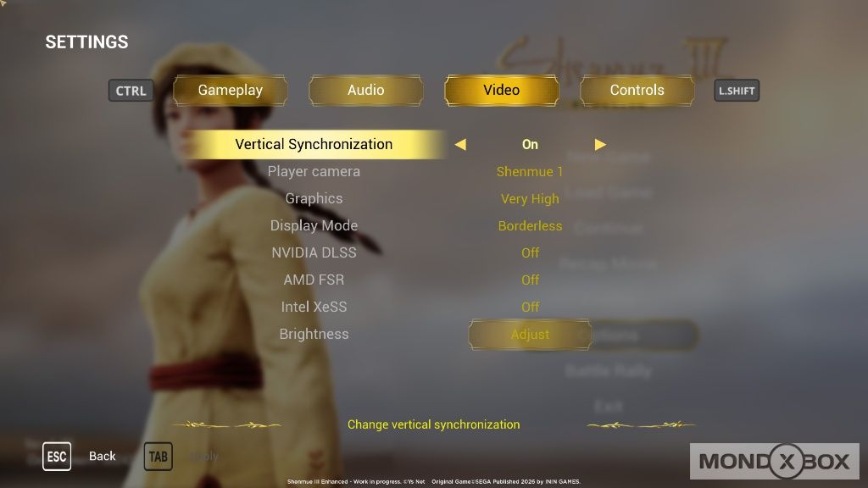Viewport: 868px width, 488px height.
Task: Click the right arrow beside Vertical Synchronization
Action: tap(600, 145)
